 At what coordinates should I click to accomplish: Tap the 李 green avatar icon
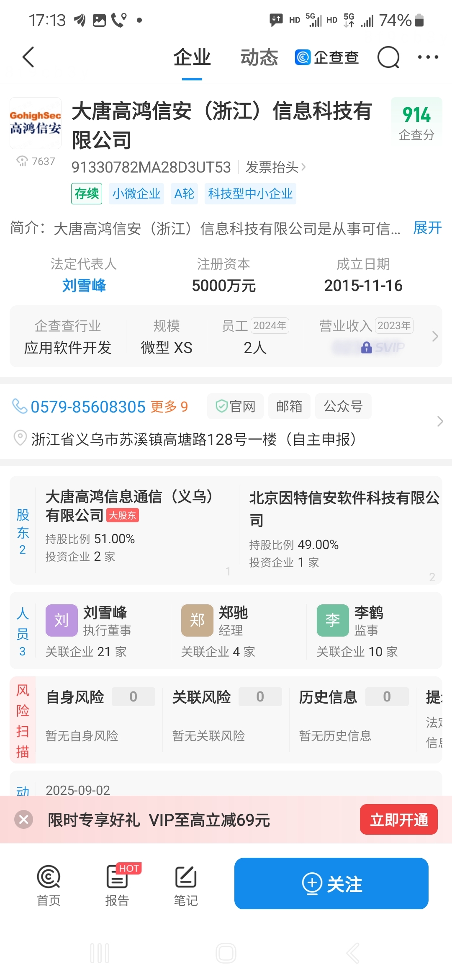[x=333, y=620]
